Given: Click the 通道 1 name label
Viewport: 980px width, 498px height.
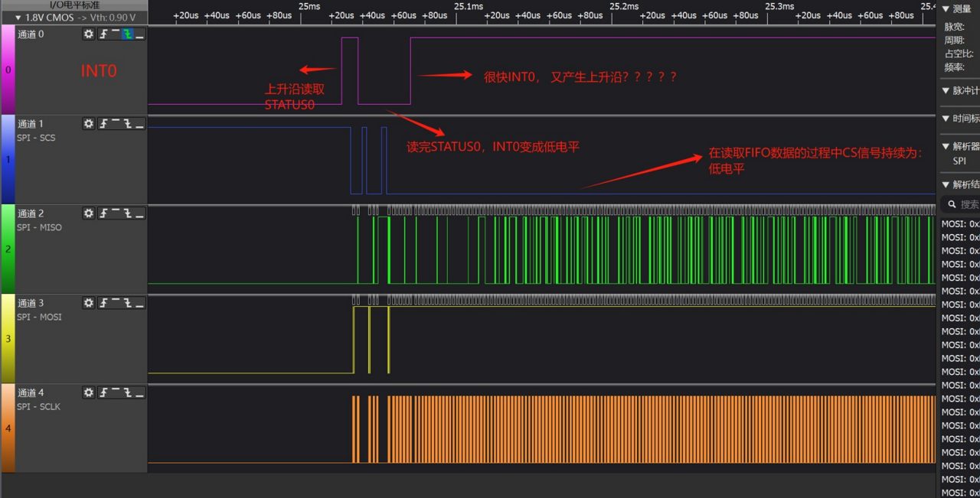Looking at the screenshot, I should 31,124.
